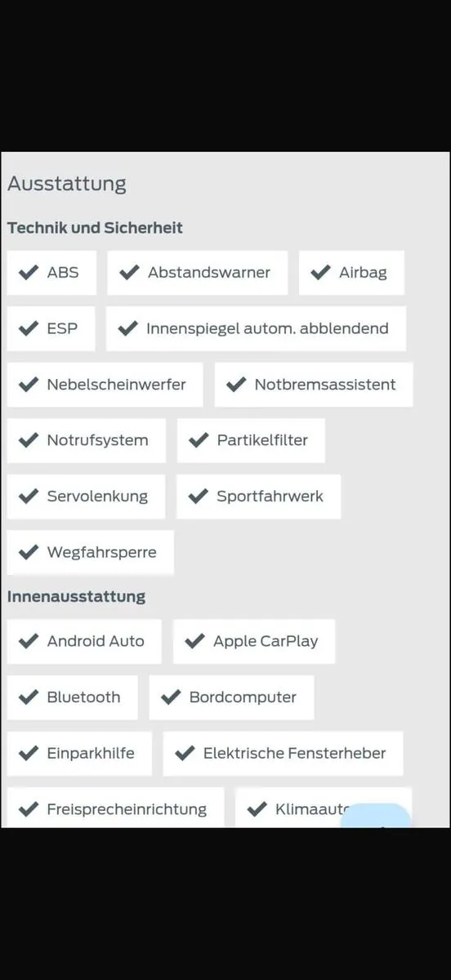Tap the Notrufsystem feature tag
Viewport: 451px width, 980px height.
(x=87, y=441)
